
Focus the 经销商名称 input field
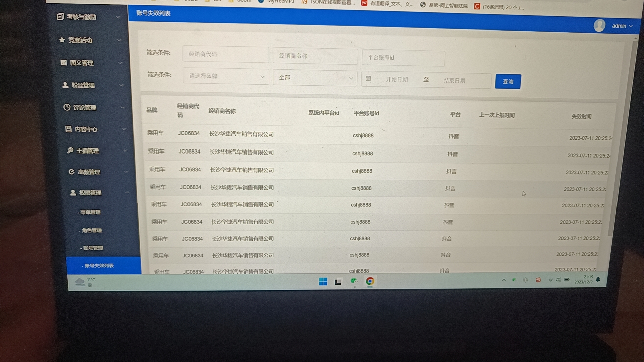(x=315, y=56)
